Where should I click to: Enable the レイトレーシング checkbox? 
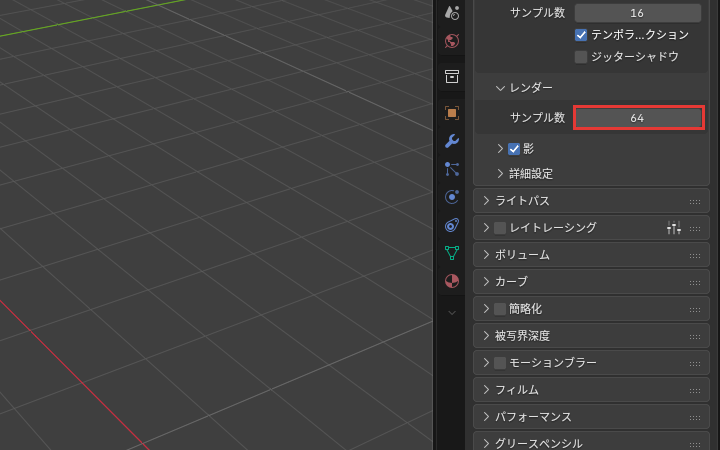coord(500,228)
